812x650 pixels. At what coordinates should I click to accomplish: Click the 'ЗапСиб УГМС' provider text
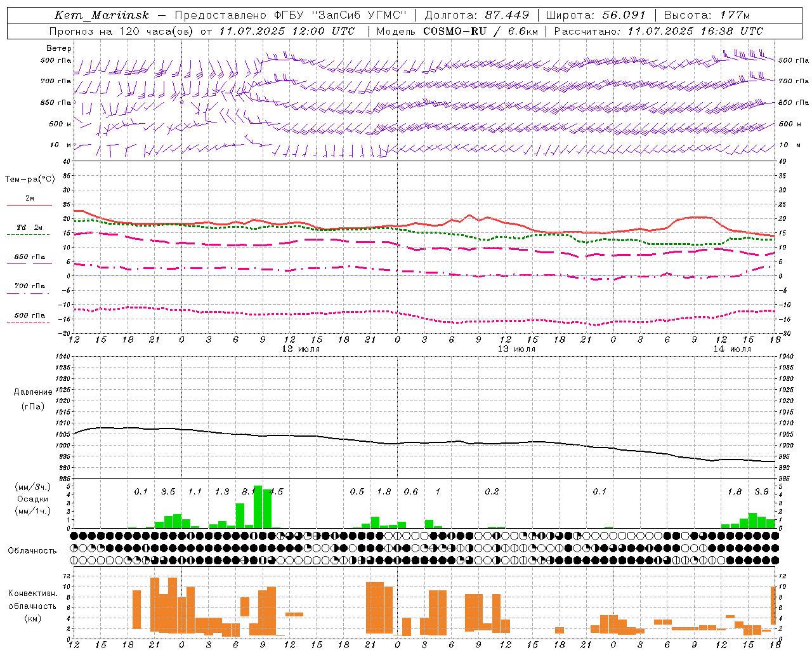click(x=359, y=15)
